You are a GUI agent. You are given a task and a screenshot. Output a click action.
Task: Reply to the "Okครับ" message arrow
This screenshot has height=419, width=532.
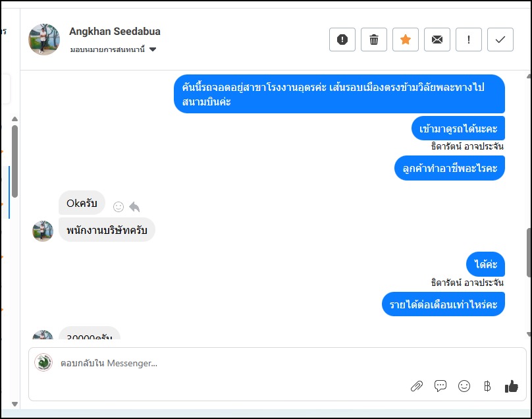click(134, 207)
